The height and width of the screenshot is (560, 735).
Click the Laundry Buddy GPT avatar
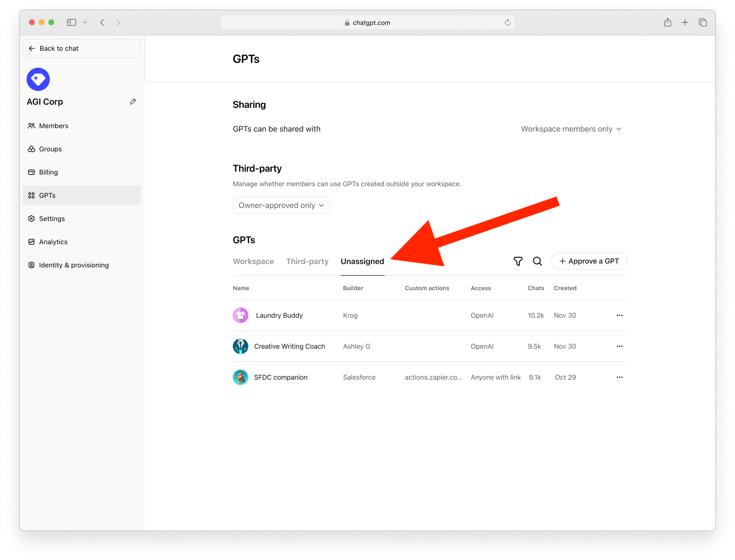(240, 315)
